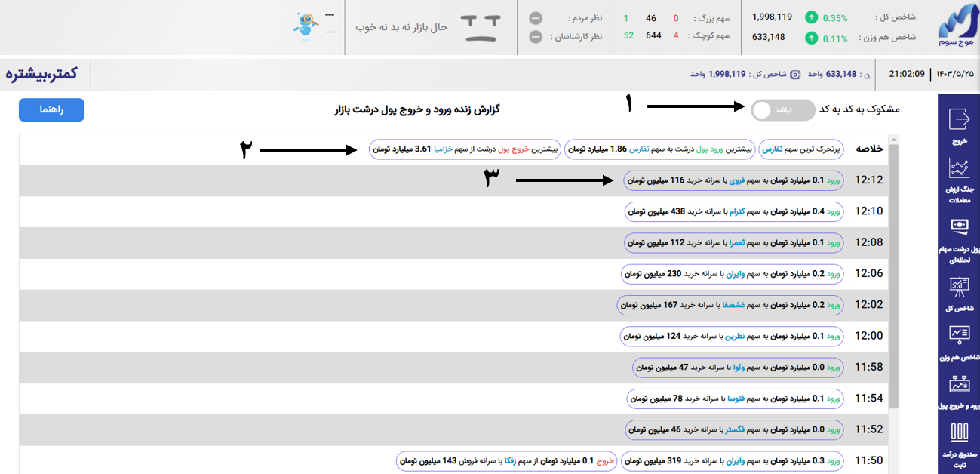Click the minus circle beside نظر کارشناسان
This screenshot has width=980, height=474.
(x=536, y=36)
